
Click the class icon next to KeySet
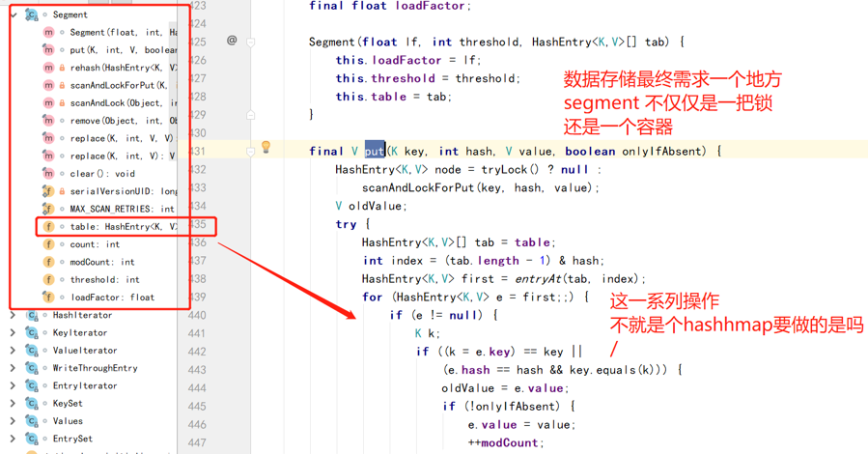point(32,404)
